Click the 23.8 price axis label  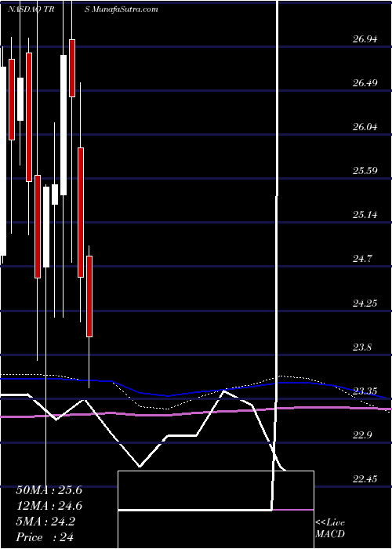point(363,347)
